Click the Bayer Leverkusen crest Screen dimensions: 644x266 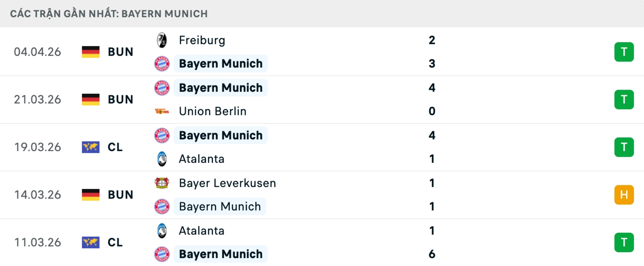162,183
